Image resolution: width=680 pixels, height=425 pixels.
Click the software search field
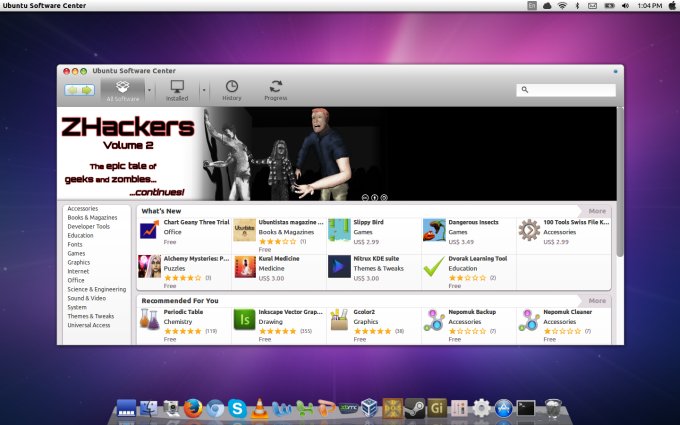tap(566, 90)
